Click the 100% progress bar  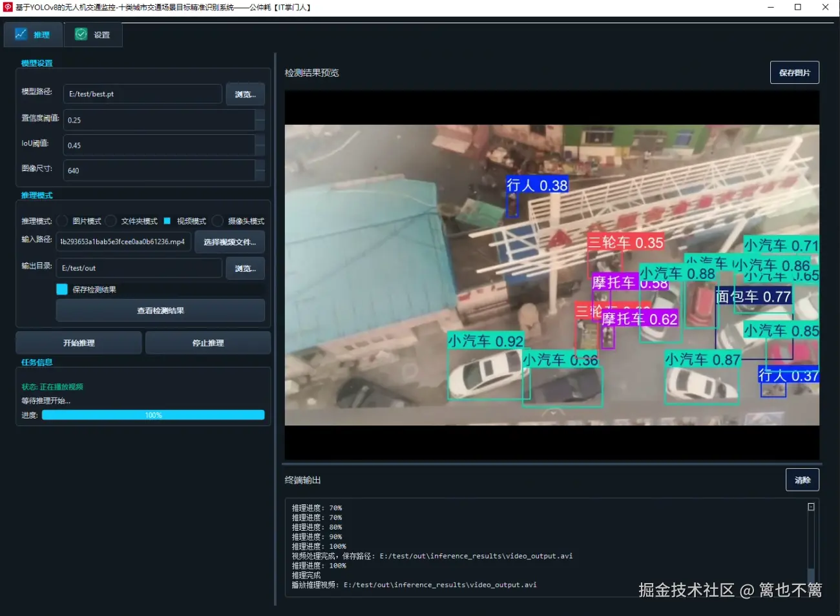(x=153, y=415)
